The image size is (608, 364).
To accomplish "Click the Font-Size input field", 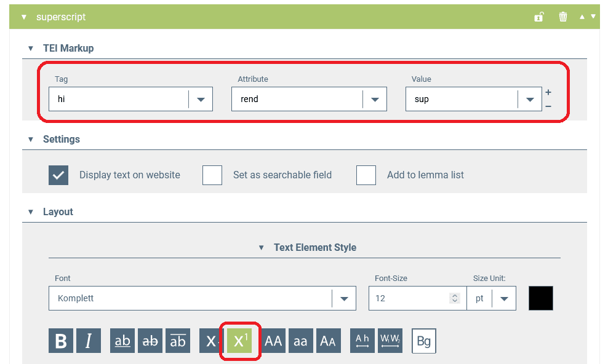I will tap(409, 299).
